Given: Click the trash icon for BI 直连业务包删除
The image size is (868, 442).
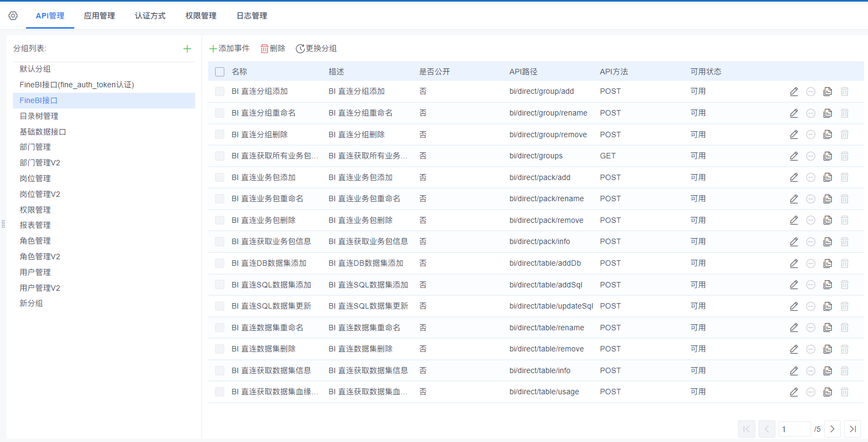Looking at the screenshot, I should click(x=844, y=220).
